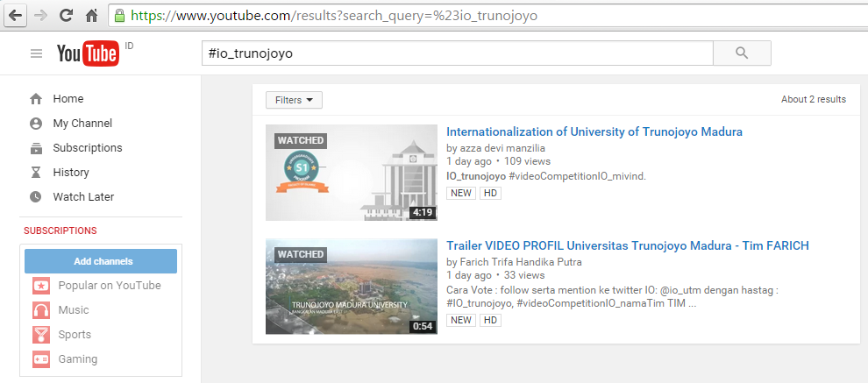Click the 109 views text
This screenshot has height=383, width=868.
click(528, 161)
